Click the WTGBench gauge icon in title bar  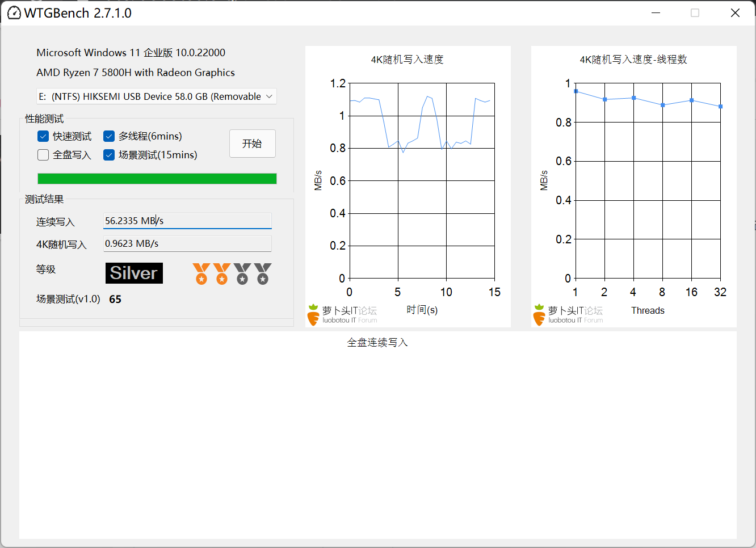tap(14, 12)
